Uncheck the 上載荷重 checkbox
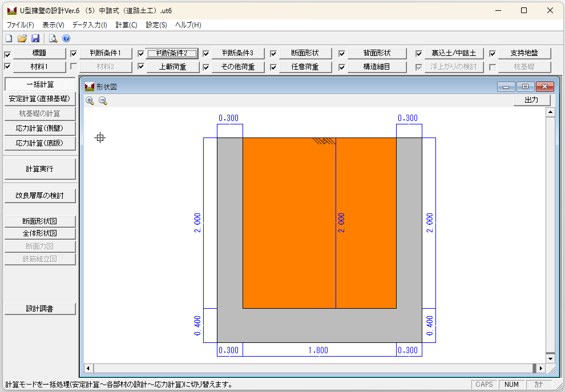Image resolution: width=565 pixels, height=392 pixels. [141, 67]
